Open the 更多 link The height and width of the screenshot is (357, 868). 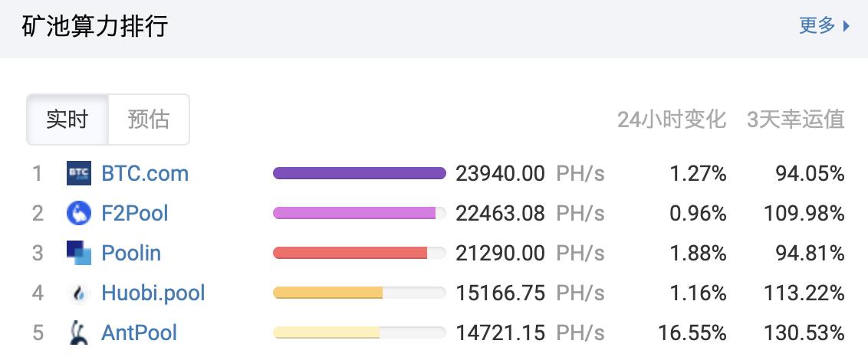pyautogui.click(x=817, y=26)
